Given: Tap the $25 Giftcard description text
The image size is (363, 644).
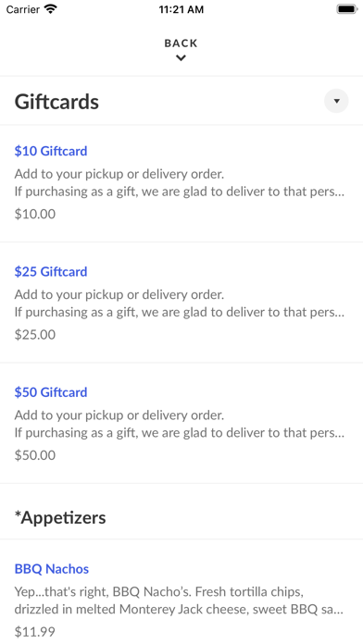Looking at the screenshot, I should click(180, 303).
